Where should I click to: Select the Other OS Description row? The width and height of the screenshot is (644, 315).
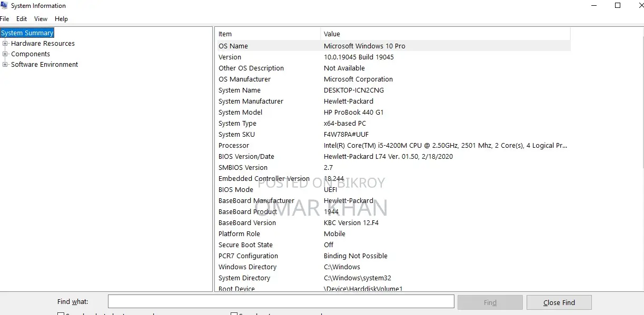[394, 68]
